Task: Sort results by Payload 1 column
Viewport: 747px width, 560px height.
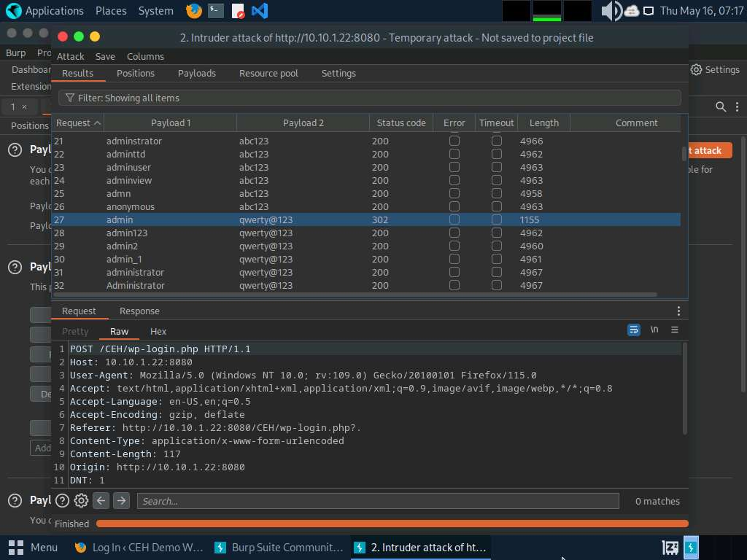Action: pos(171,122)
